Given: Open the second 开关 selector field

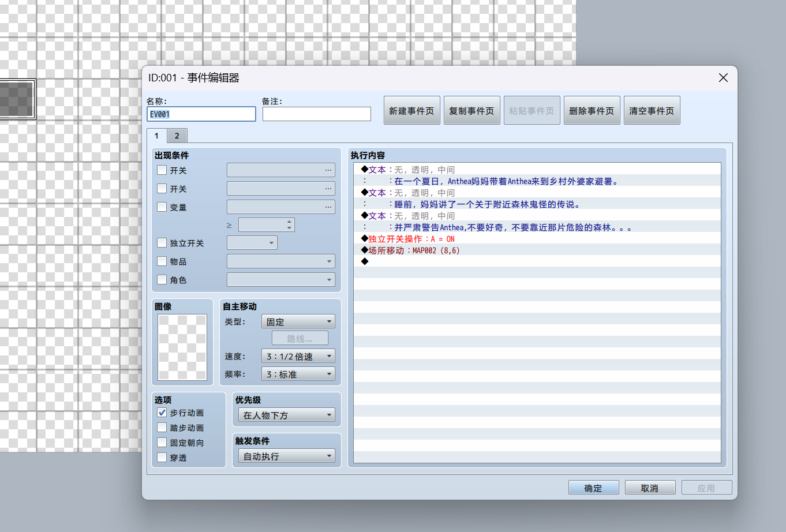Looking at the screenshot, I should click(x=281, y=189).
